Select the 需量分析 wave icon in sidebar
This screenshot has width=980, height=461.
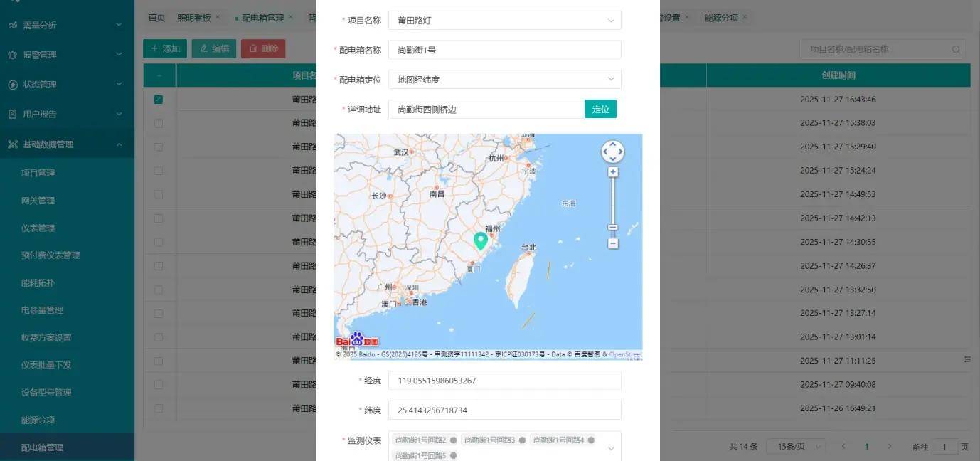(x=14, y=25)
